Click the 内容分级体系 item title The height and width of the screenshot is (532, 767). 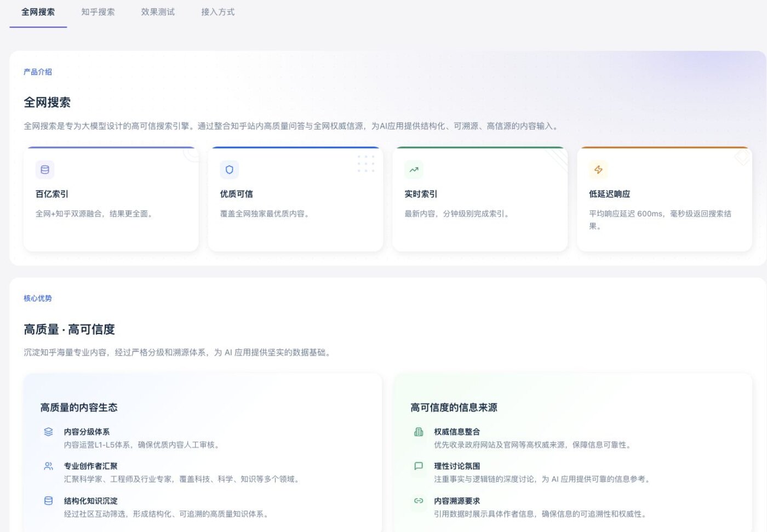click(87, 432)
